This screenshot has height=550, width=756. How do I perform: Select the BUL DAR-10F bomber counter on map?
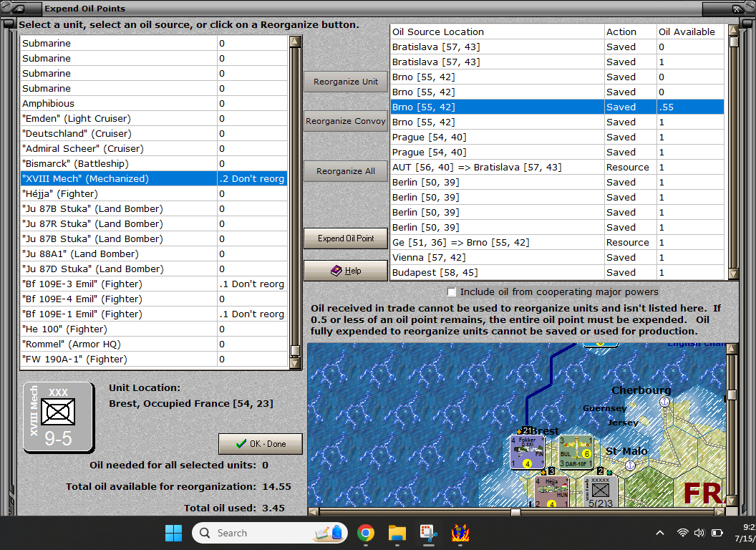click(x=576, y=452)
